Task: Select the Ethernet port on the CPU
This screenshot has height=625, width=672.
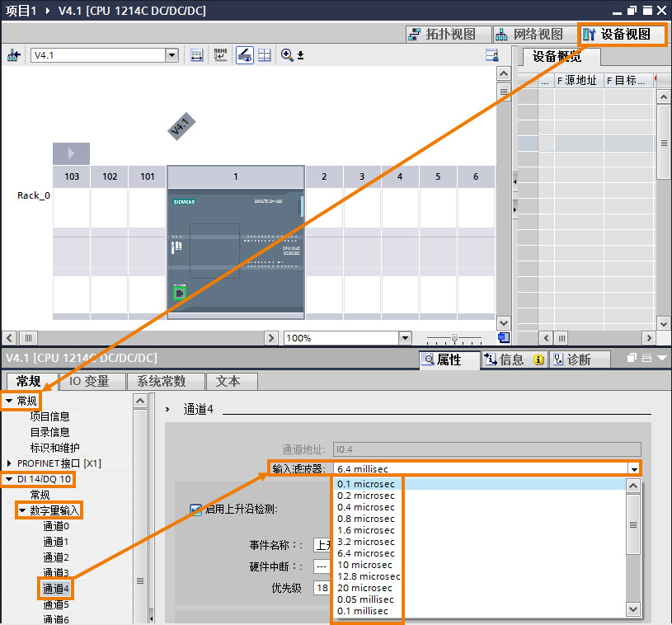Action: (179, 294)
